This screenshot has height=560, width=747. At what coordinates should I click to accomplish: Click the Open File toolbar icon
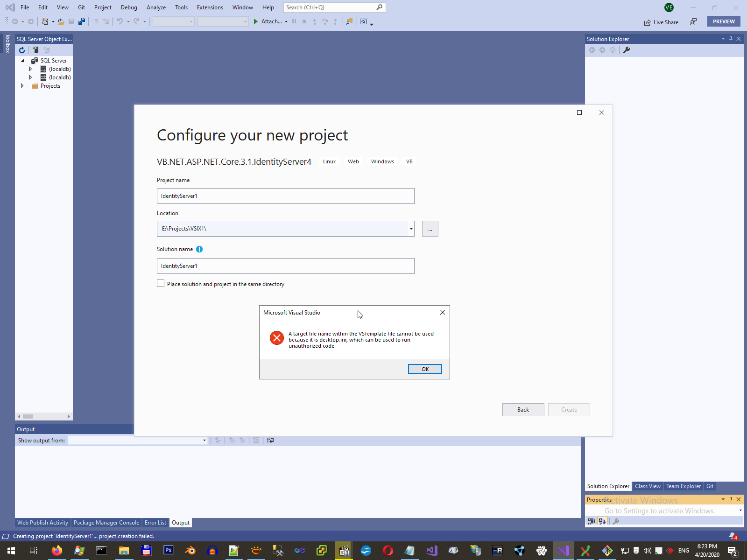(x=61, y=21)
